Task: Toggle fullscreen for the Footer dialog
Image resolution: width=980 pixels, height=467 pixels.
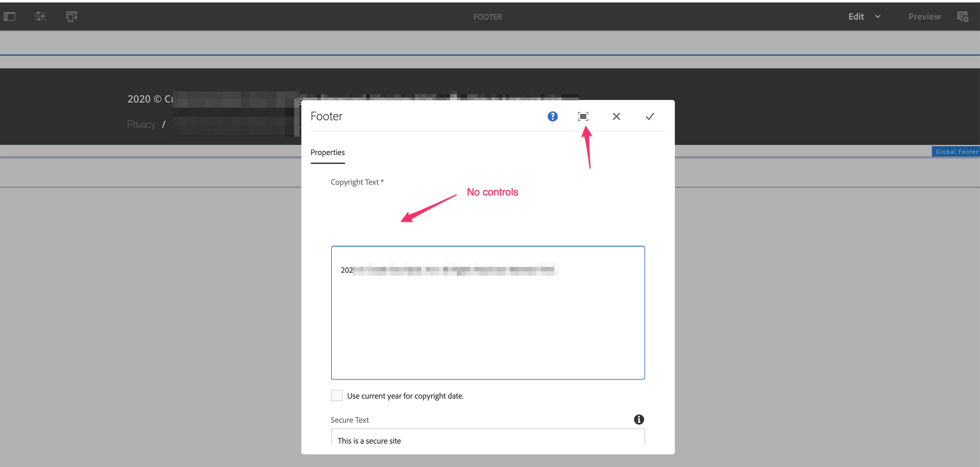Action: click(583, 116)
